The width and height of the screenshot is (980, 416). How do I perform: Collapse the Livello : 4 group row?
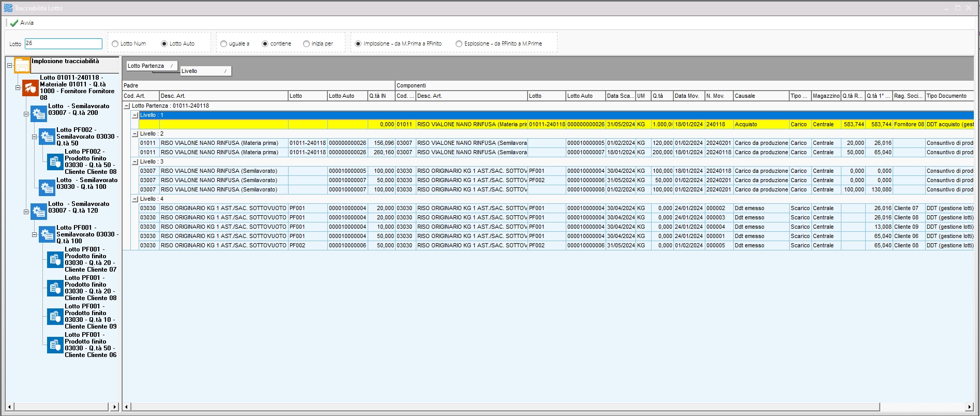(135, 199)
